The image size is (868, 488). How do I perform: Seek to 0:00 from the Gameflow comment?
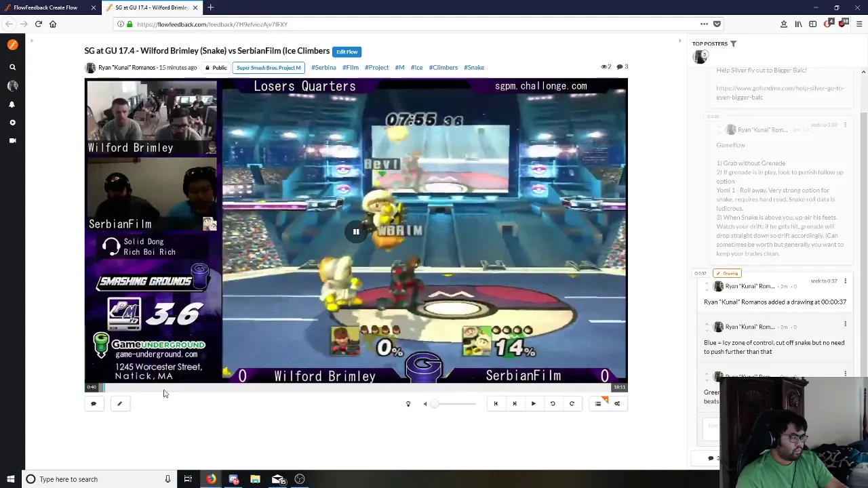(x=824, y=125)
